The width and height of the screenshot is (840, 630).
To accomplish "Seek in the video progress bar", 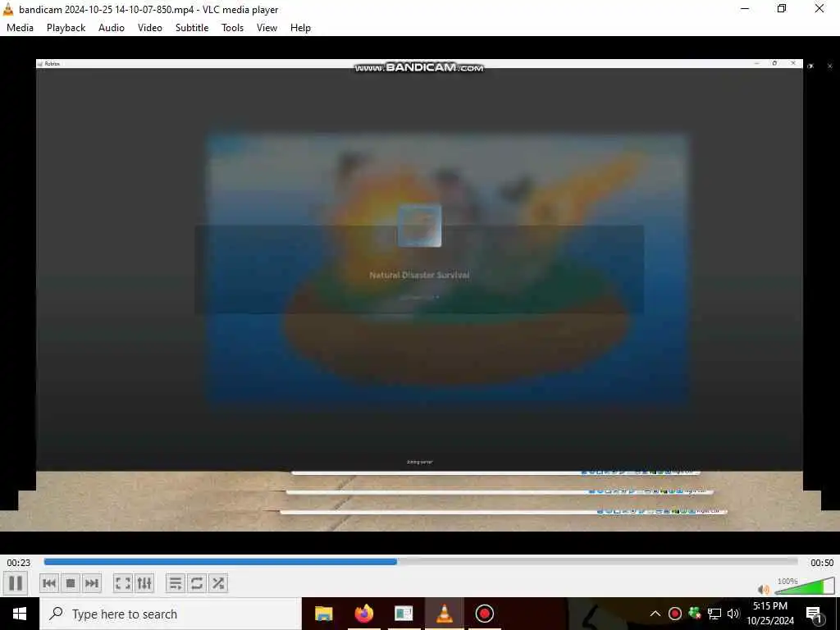I will pyautogui.click(x=421, y=562).
